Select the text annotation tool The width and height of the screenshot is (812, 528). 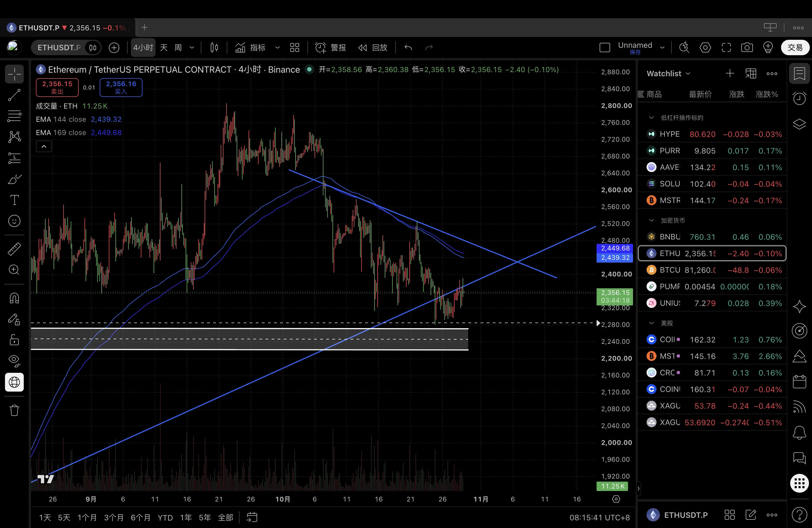pos(14,200)
